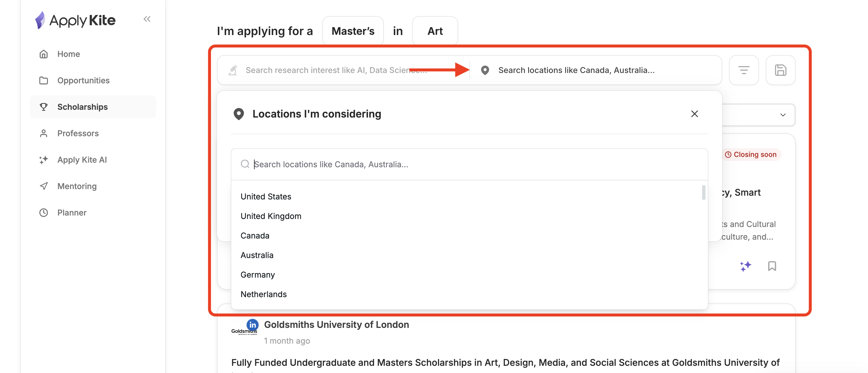Select United Kingdom from location list

271,216
